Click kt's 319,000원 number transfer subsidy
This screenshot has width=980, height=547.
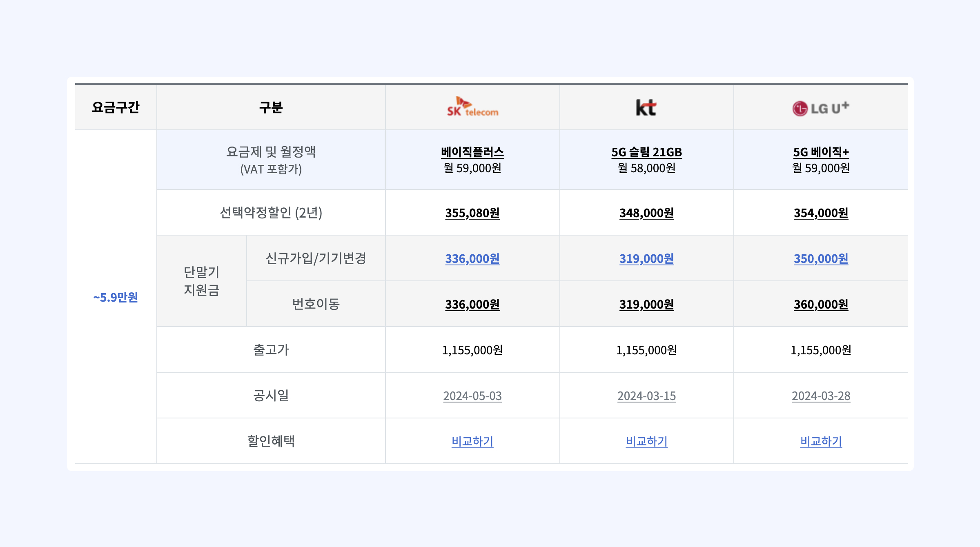pyautogui.click(x=647, y=304)
